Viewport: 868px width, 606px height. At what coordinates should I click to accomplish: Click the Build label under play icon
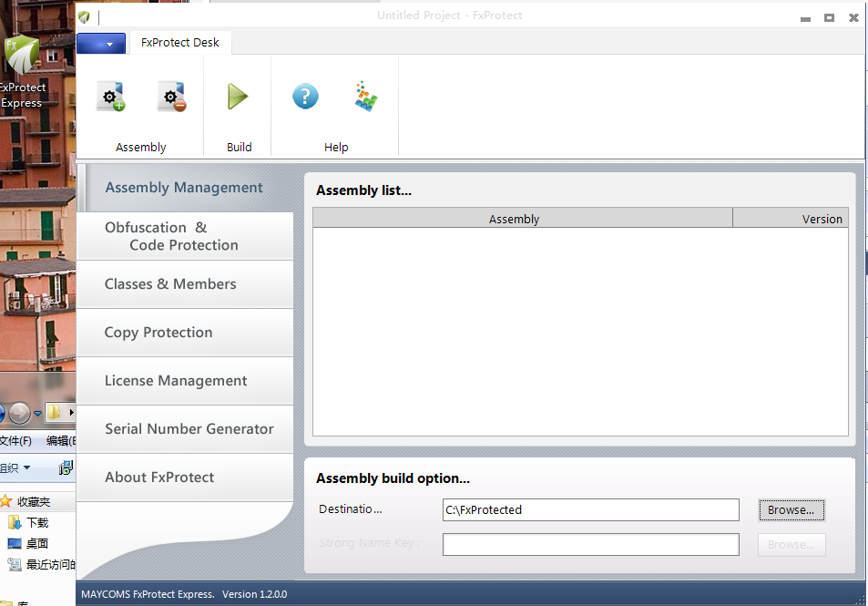pyautogui.click(x=240, y=147)
